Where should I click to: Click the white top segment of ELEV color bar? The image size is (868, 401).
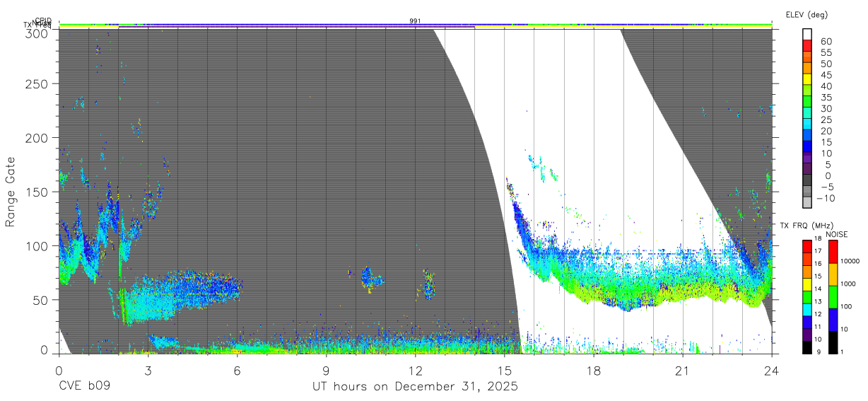[x=809, y=35]
